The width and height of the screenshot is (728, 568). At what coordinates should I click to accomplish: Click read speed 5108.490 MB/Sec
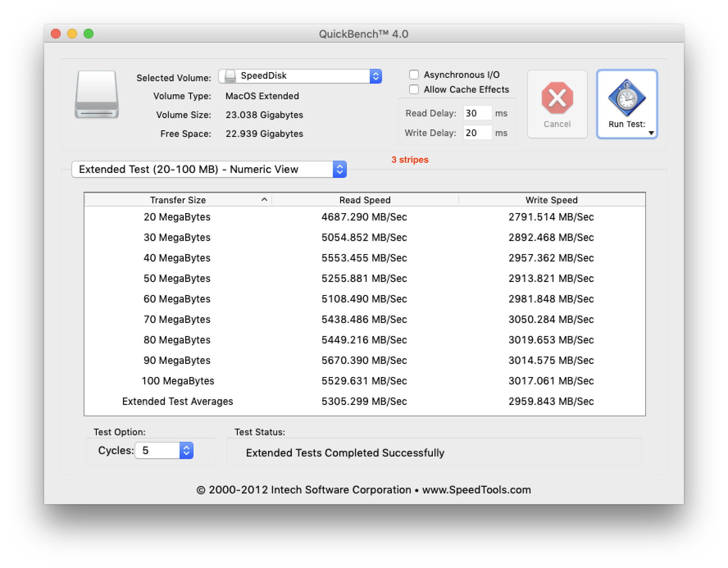point(364,299)
